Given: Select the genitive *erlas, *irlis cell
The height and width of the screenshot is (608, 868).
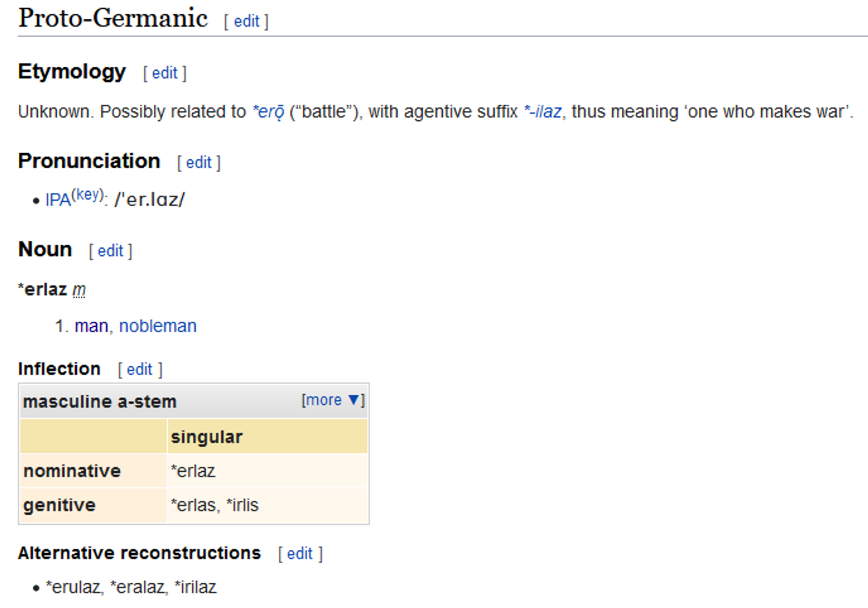Looking at the screenshot, I should pyautogui.click(x=268, y=505).
